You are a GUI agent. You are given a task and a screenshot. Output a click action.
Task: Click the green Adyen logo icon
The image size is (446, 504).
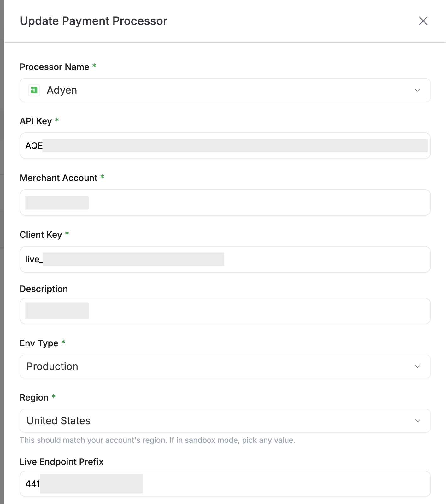coord(34,90)
